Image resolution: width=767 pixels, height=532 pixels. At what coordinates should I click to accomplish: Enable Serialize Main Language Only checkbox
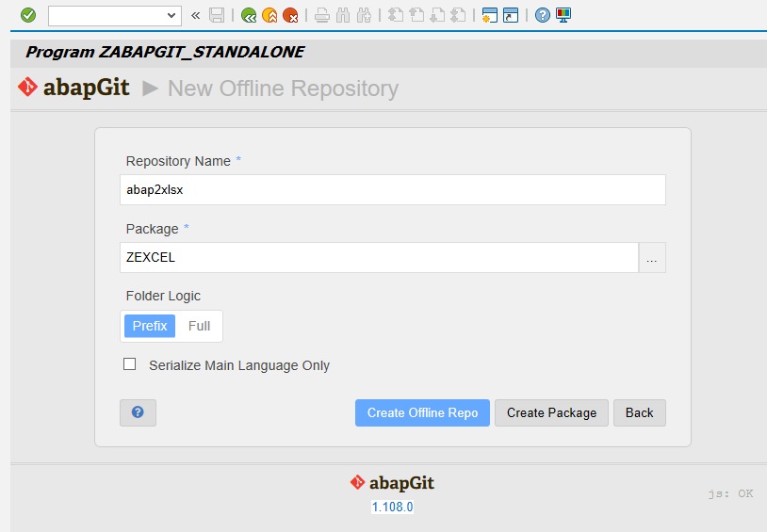pos(130,364)
